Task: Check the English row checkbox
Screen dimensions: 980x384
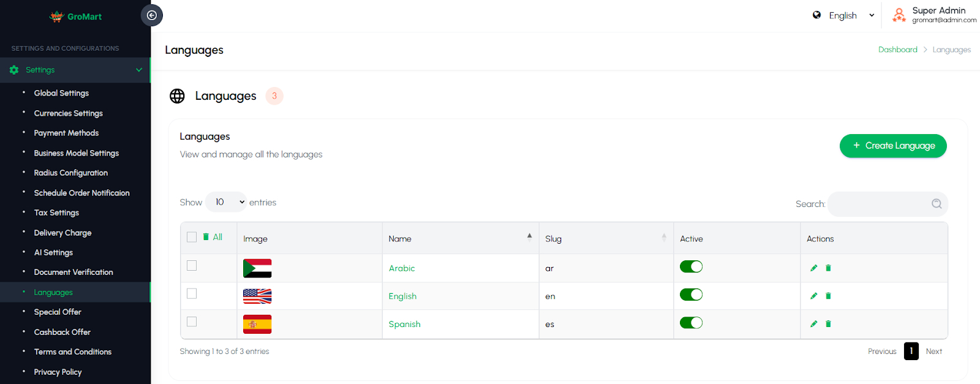Action: [x=192, y=293]
